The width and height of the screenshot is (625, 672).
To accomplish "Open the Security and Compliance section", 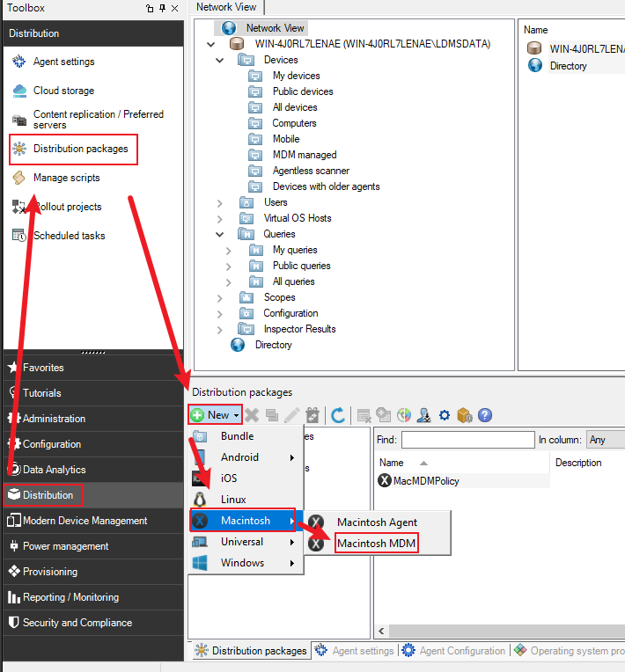I will [77, 623].
